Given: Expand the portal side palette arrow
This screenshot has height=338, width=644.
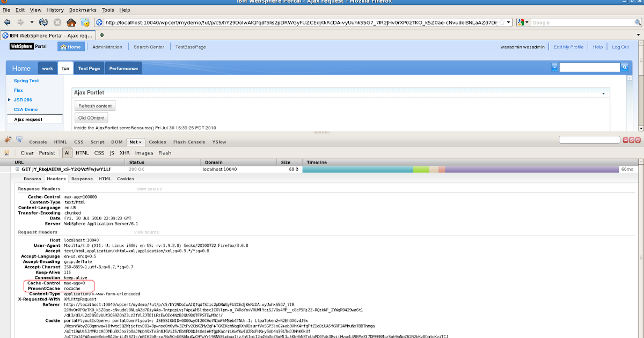Looking at the screenshot, I should click(631, 78).
